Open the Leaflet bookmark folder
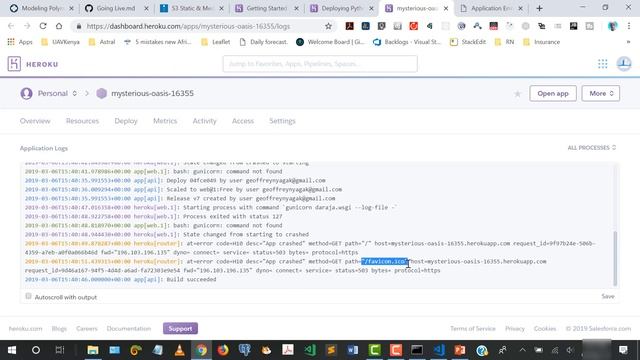Image resolution: width=640 pixels, height=360 pixels. pyautogui.click(x=216, y=42)
